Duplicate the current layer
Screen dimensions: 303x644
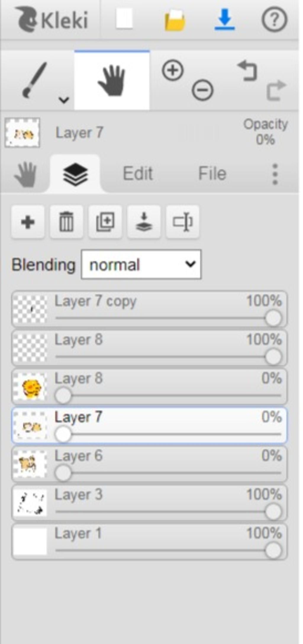(x=105, y=222)
